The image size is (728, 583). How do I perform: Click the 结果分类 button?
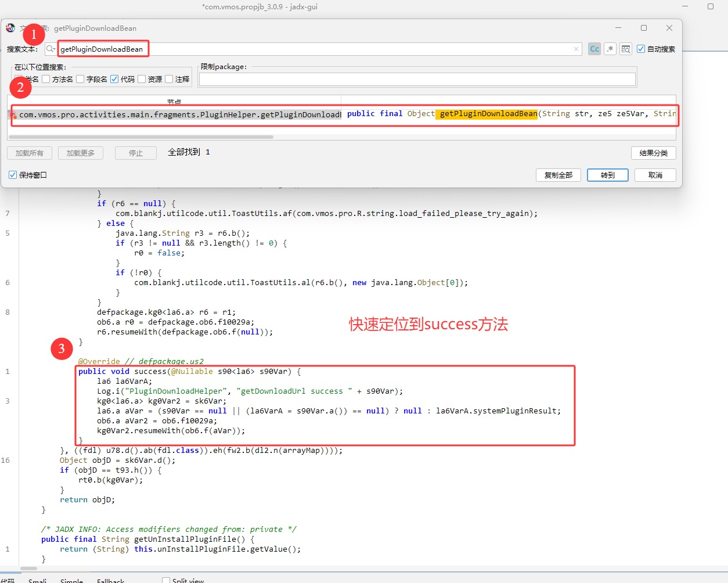[654, 153]
